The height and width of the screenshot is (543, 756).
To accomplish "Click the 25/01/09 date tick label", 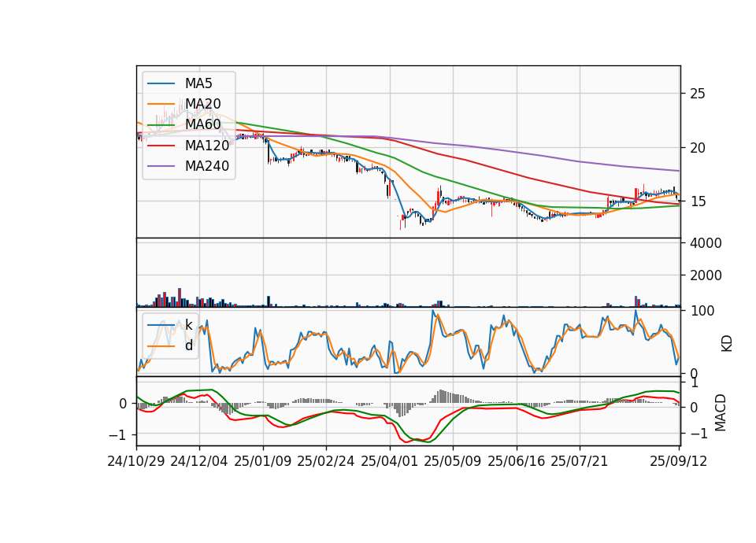I will [x=263, y=461].
